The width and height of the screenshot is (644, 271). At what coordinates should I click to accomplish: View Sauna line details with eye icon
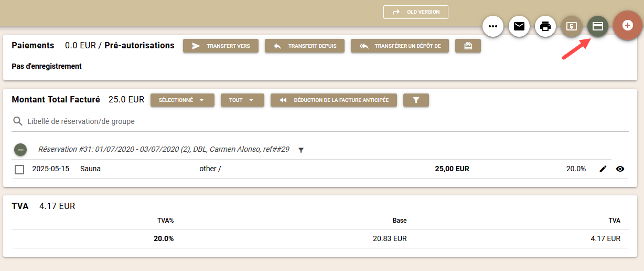coord(620,169)
